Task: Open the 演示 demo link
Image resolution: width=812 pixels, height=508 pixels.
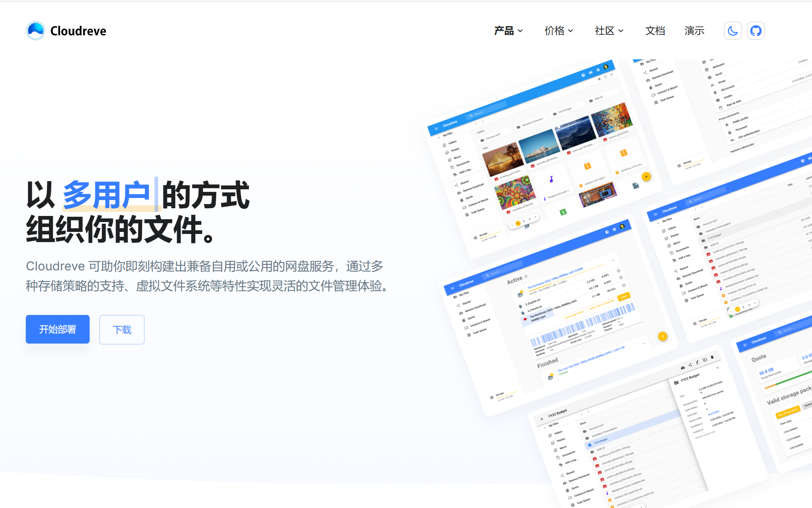Action: 695,31
